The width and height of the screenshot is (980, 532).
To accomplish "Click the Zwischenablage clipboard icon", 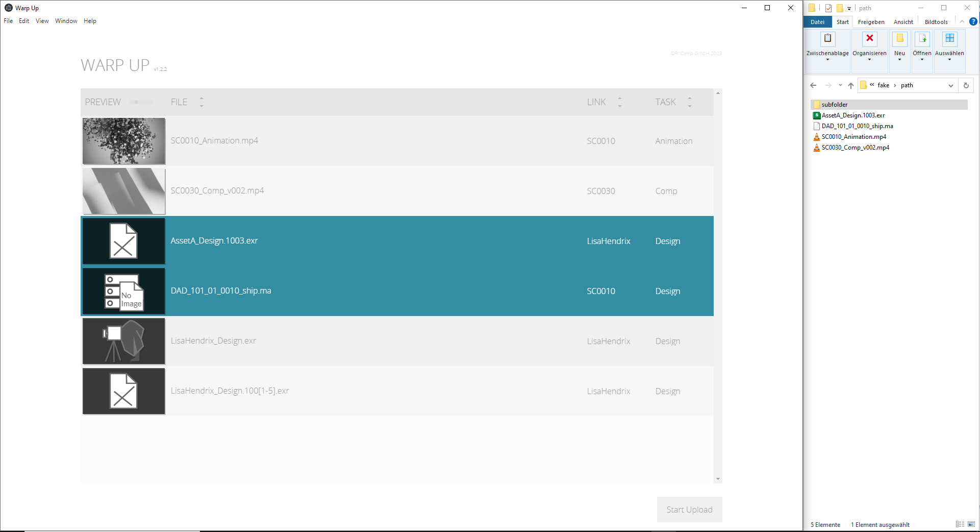I will (827, 39).
